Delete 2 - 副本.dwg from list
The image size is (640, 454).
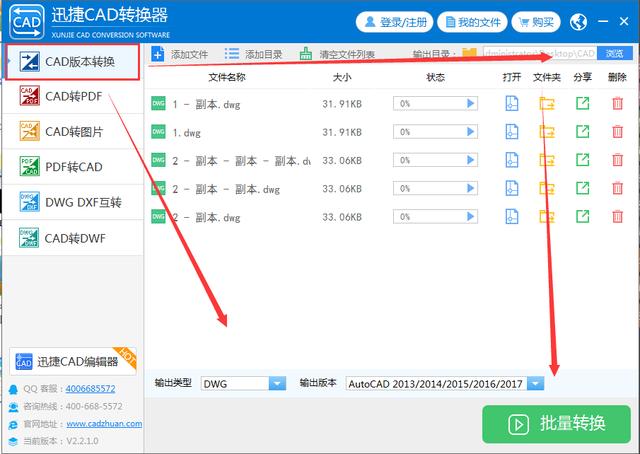[x=618, y=216]
